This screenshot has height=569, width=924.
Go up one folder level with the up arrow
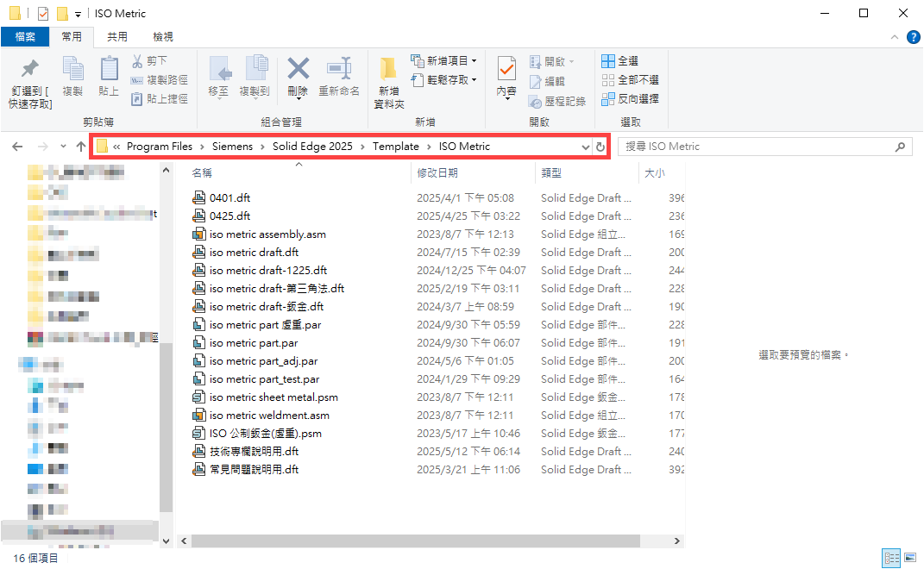pos(81,147)
